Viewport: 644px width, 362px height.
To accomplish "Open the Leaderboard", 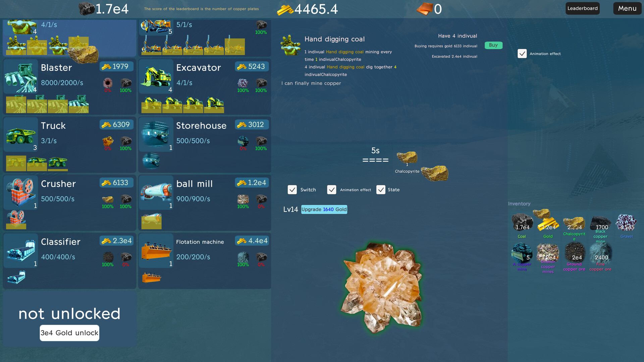I will [x=582, y=8].
